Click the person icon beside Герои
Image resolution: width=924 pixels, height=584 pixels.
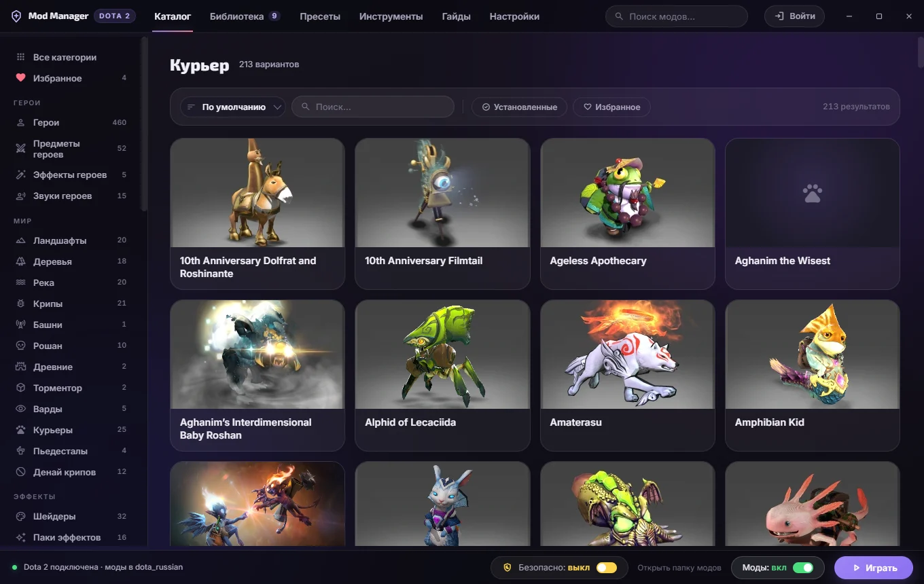click(x=20, y=123)
